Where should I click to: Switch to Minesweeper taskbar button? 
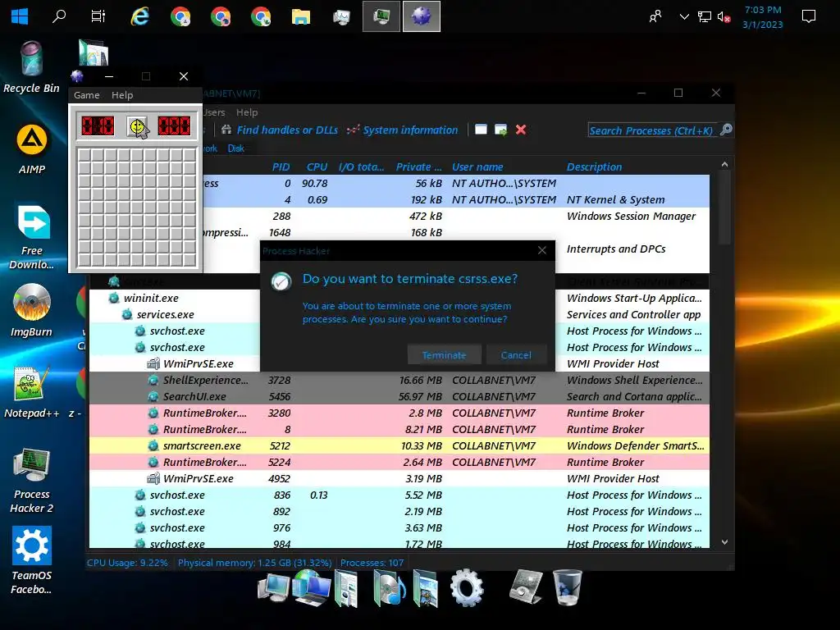pos(422,16)
